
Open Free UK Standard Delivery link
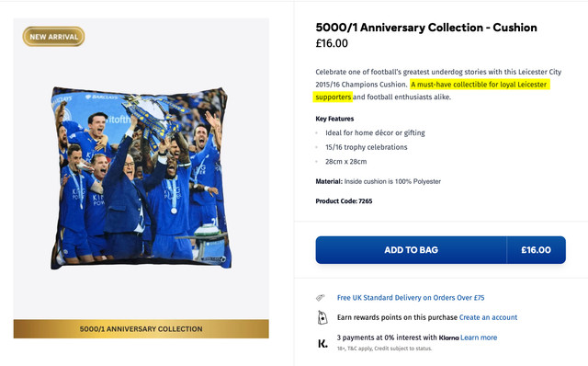pos(411,298)
